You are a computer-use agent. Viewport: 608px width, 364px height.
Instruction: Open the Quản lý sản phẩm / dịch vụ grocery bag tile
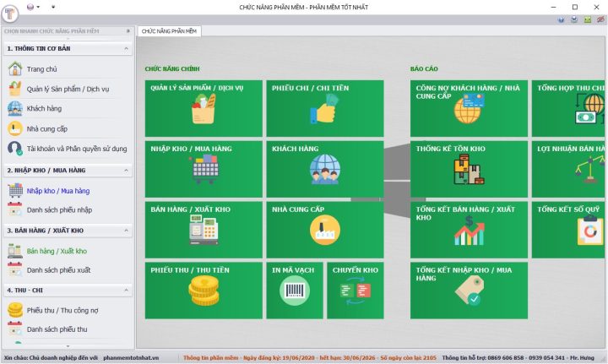[204, 108]
